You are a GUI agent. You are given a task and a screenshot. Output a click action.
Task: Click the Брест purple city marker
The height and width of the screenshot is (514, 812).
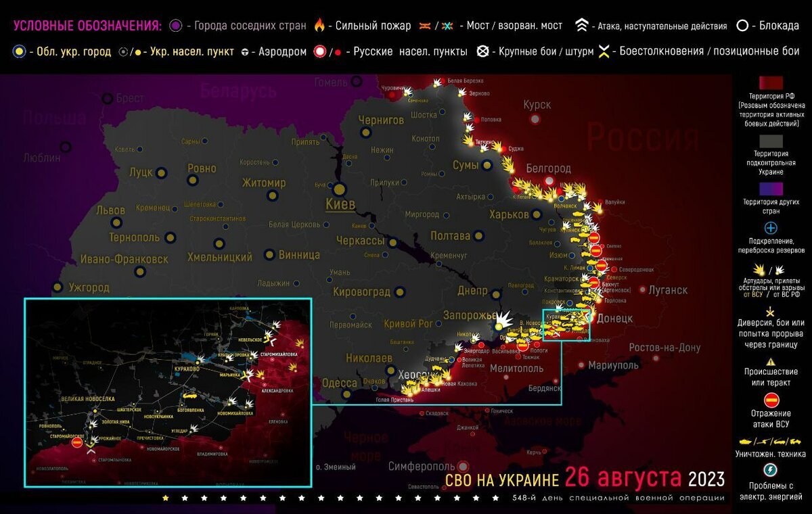point(107,99)
